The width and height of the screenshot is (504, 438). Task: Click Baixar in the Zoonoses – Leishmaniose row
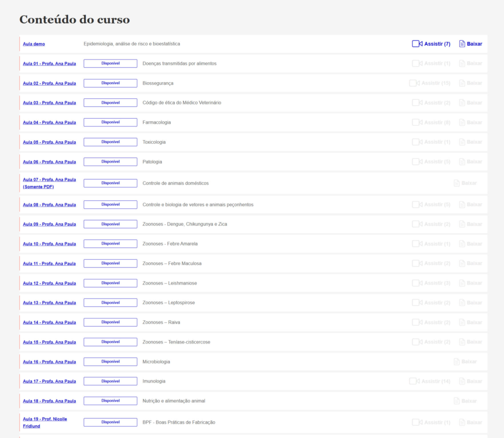(474, 283)
